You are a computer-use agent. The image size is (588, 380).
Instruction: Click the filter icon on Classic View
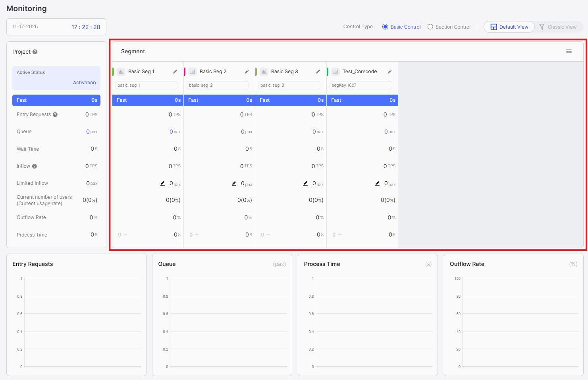(542, 27)
